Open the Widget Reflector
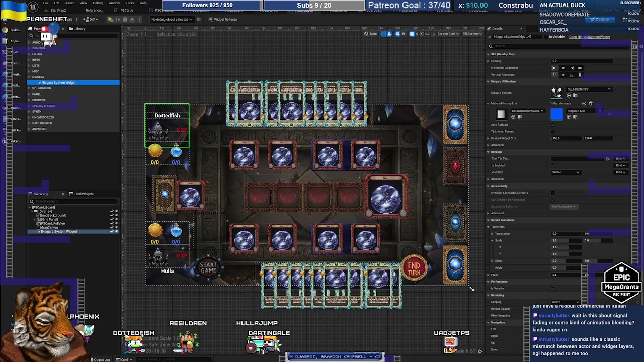Screen dimensions: 644x362 (223, 19)
